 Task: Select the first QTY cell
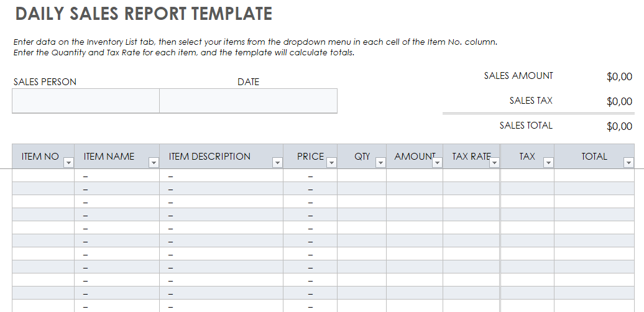coord(361,175)
